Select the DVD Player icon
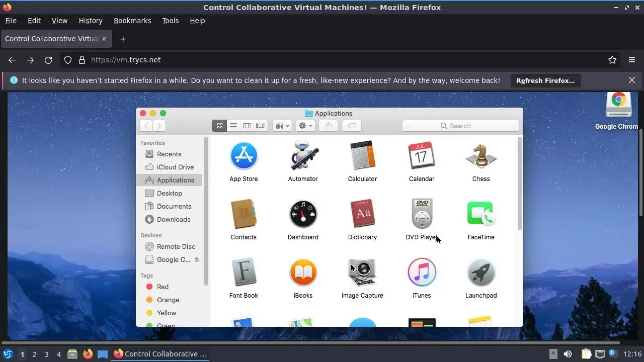The width and height of the screenshot is (644, 362). 422,214
